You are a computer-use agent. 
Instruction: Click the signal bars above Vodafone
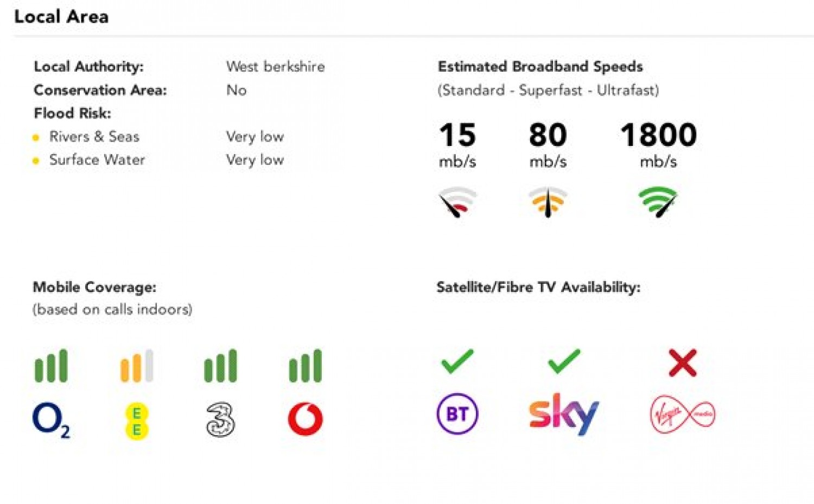click(306, 366)
